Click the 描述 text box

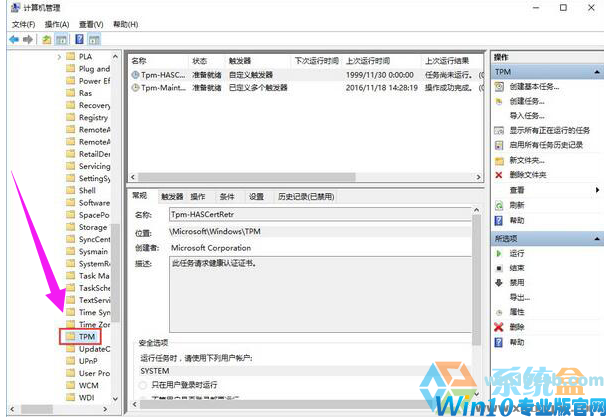320,294
